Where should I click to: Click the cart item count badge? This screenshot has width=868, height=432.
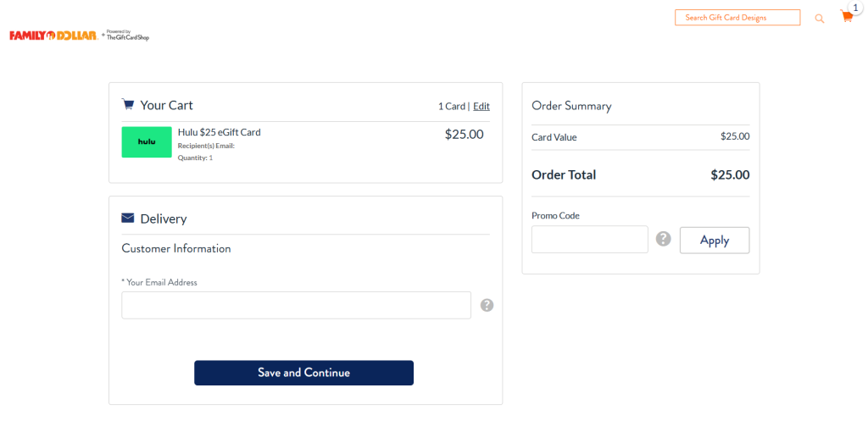[855, 8]
